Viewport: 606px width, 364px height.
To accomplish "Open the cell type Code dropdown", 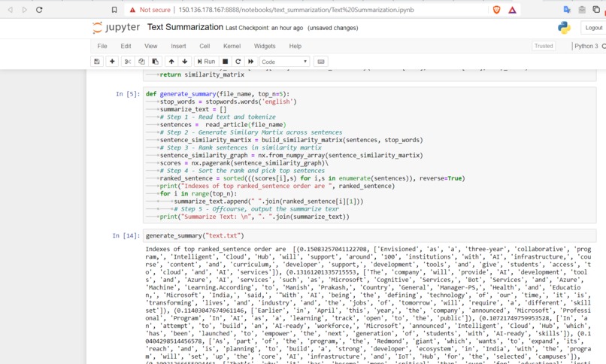I will [x=284, y=62].
